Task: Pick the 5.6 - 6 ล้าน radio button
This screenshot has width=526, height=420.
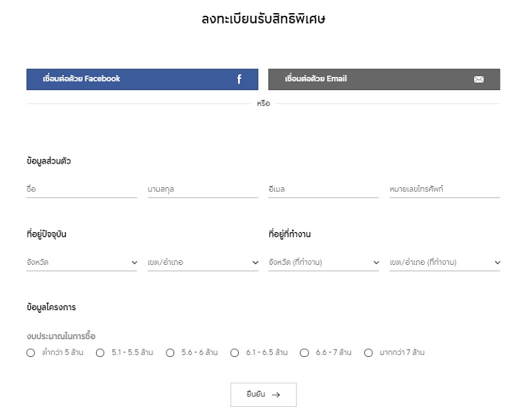Action: click(x=170, y=353)
